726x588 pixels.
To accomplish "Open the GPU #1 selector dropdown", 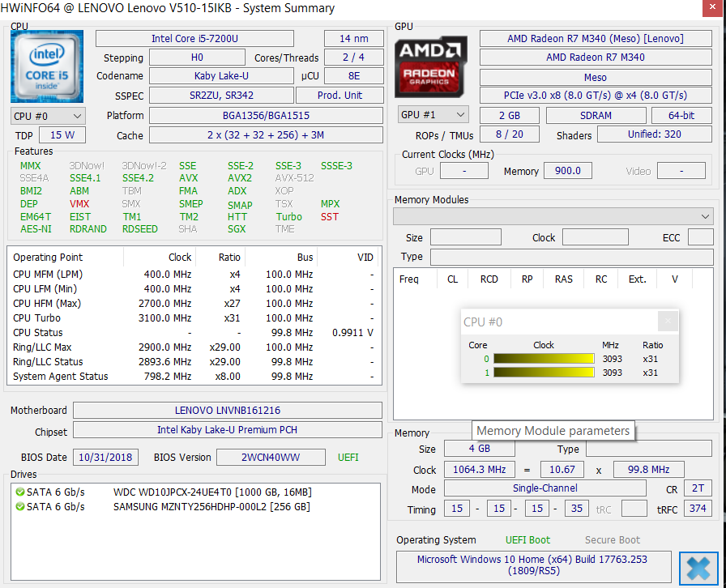I will coord(433,114).
